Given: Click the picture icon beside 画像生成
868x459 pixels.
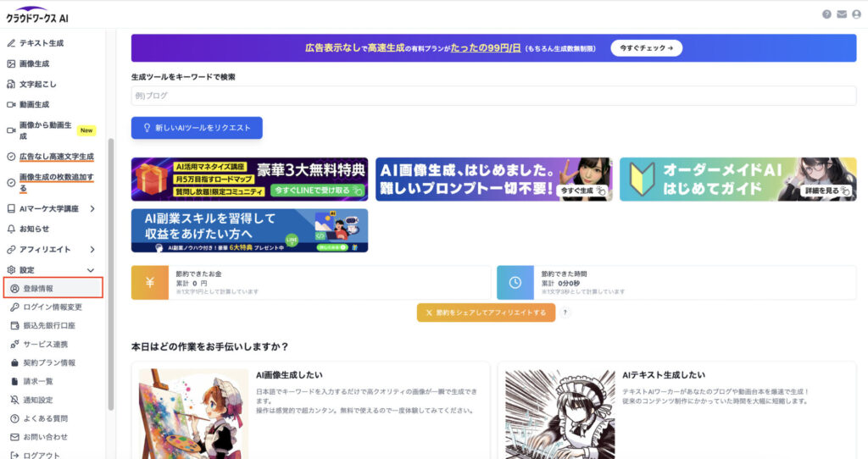Looking at the screenshot, I should pos(11,64).
